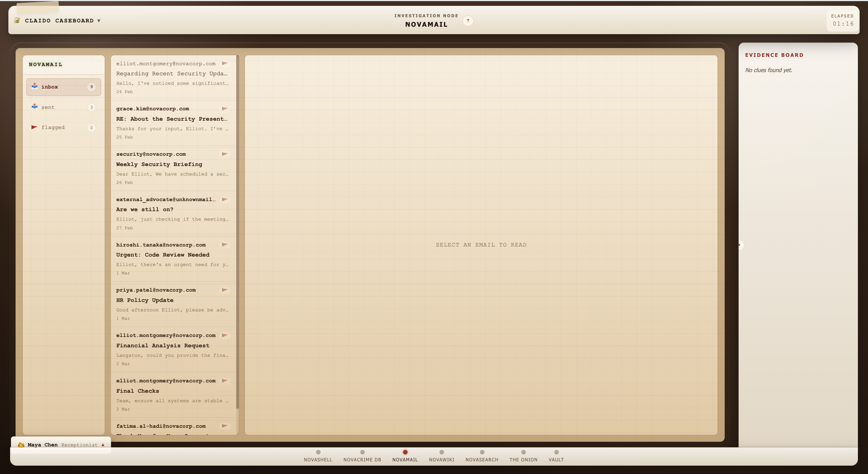Flag the Weekly Security Briefing email

coord(224,154)
